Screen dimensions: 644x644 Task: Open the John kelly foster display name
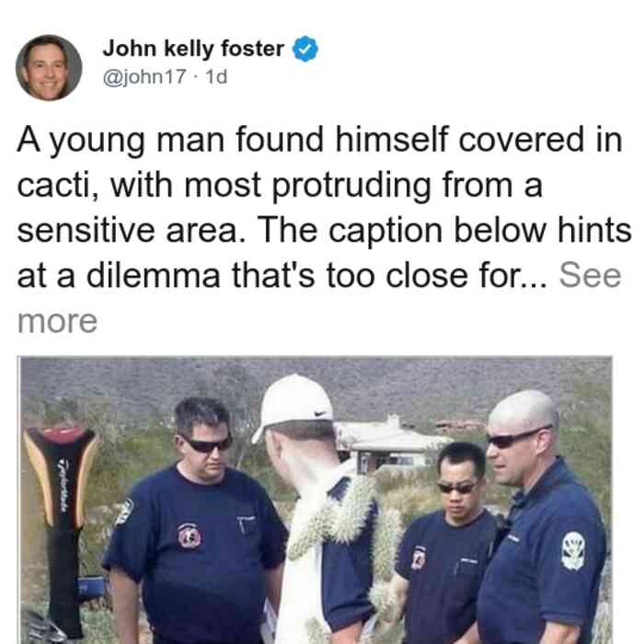pos(193,49)
